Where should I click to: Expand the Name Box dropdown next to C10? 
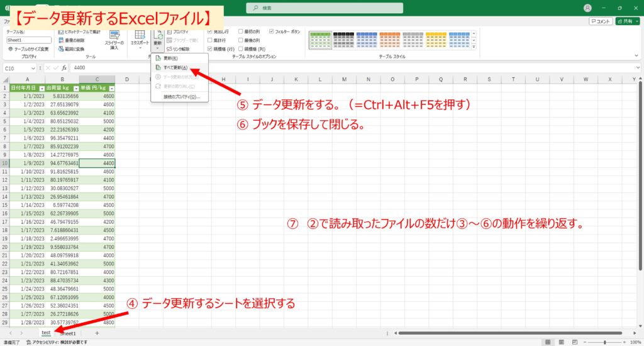(x=33, y=68)
